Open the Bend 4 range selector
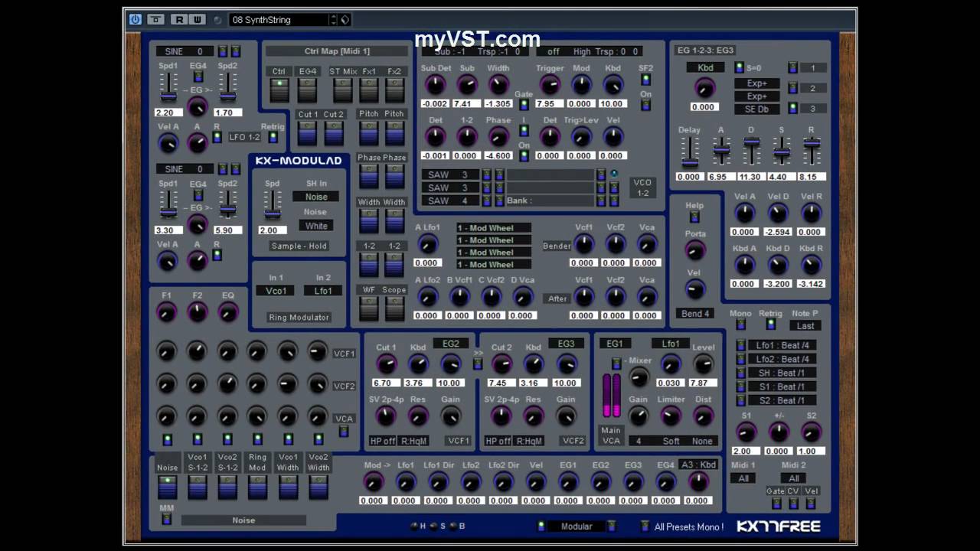Image resolution: width=980 pixels, height=551 pixels. click(x=695, y=314)
